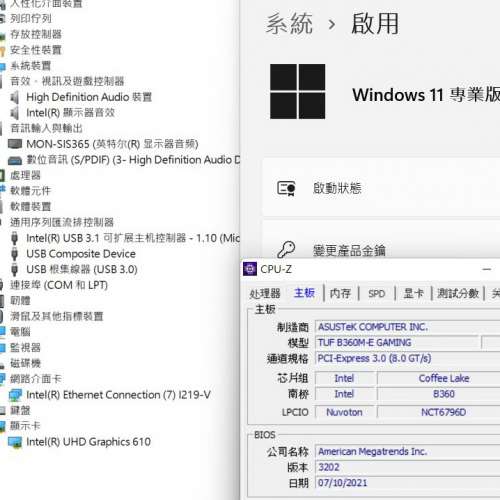The height and width of the screenshot is (500, 500).
Task: Expand the 電腦 category
Action: [20, 332]
